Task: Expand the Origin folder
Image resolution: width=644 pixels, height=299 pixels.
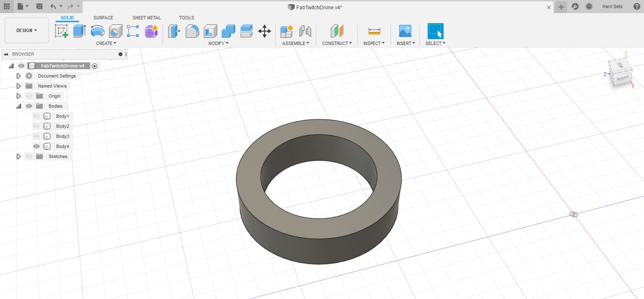Action: 19,96
